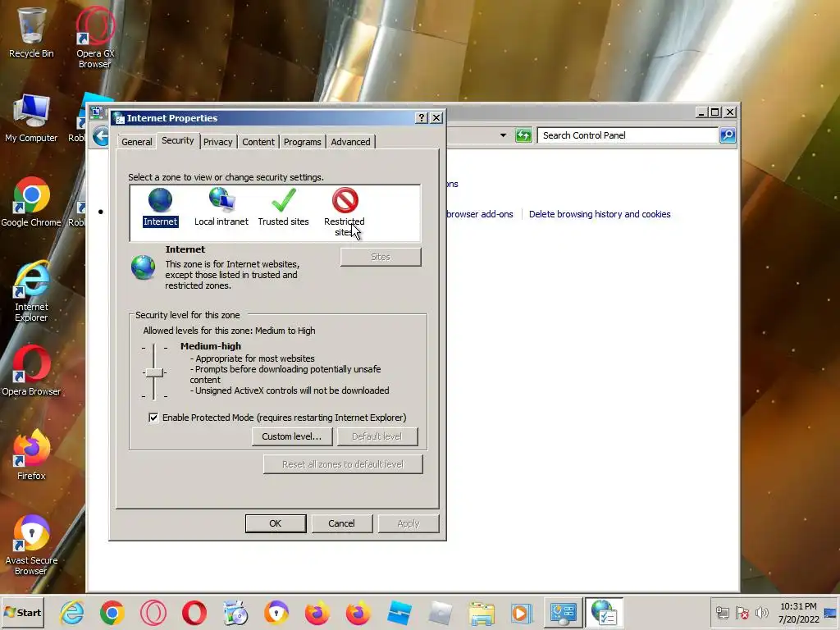
Task: Click the OK button
Action: pos(276,523)
